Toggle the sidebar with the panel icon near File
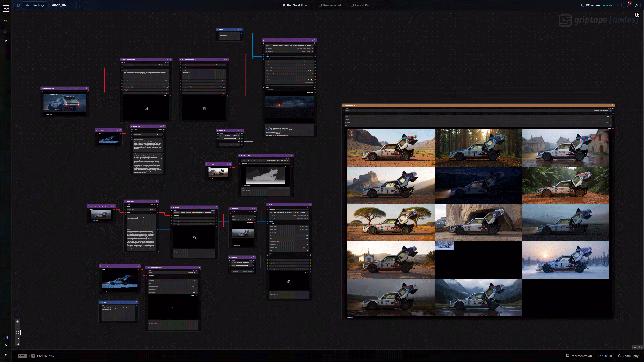The height and width of the screenshot is (362, 644). [x=18, y=5]
